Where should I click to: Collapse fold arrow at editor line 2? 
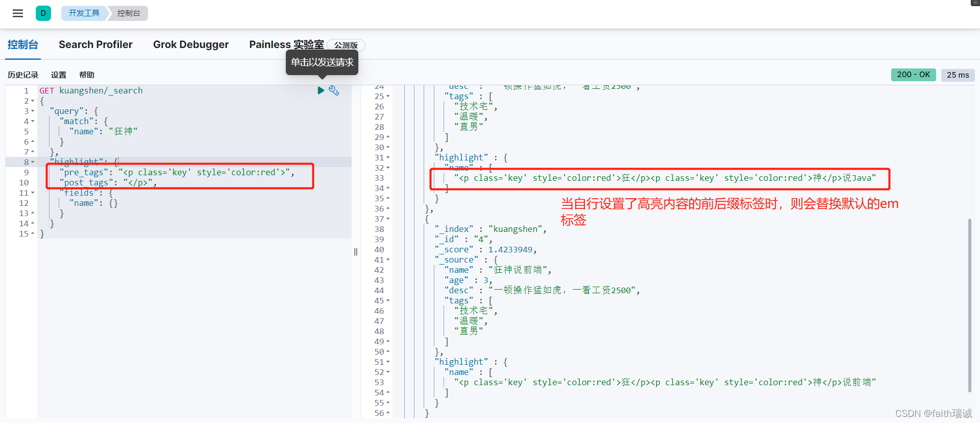(33, 101)
